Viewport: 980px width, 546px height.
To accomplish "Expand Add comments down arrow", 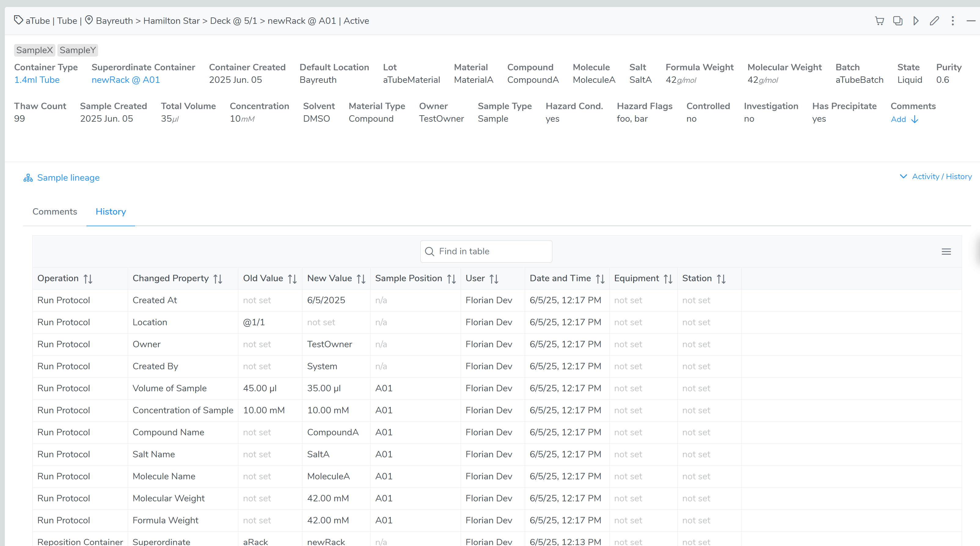I will click(x=915, y=120).
